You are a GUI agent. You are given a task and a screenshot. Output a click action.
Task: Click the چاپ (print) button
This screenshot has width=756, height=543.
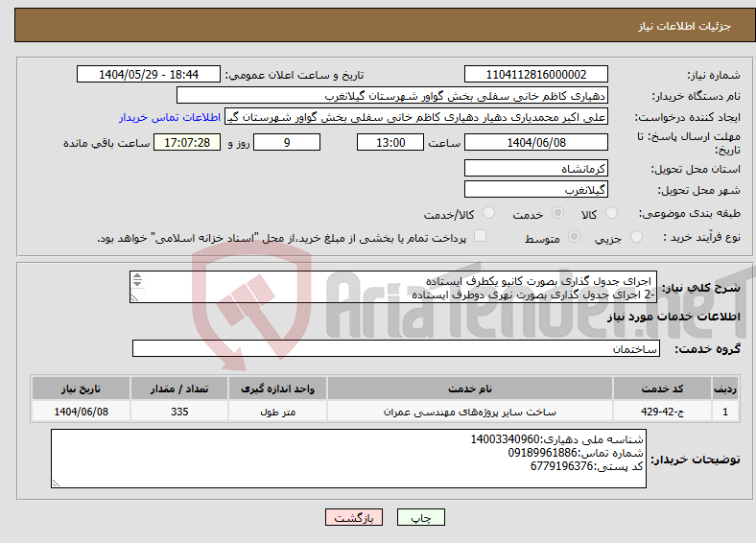tap(421, 517)
